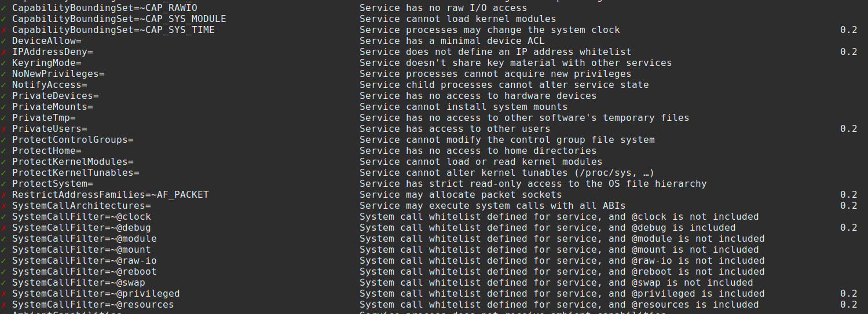Click the red X before PrivateUsers=

click(3, 129)
